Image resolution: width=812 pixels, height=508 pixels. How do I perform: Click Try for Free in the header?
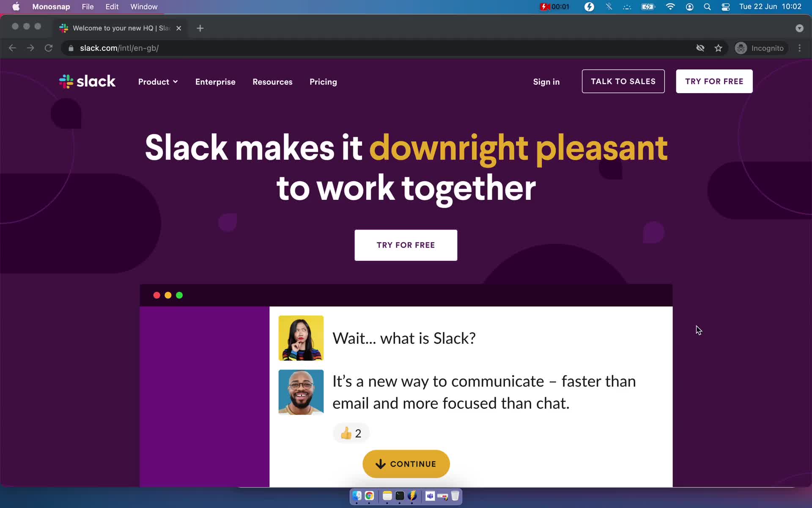point(714,81)
